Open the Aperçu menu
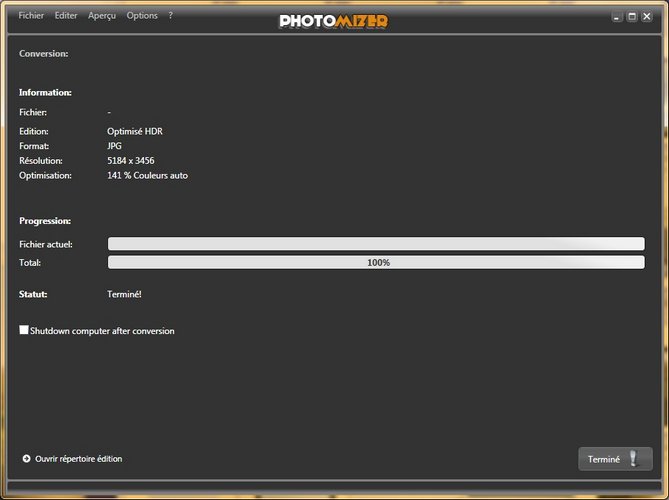 point(102,16)
